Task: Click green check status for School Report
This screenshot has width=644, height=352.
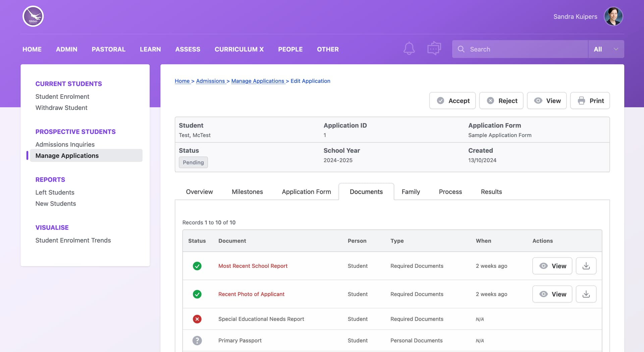Action: (x=197, y=266)
